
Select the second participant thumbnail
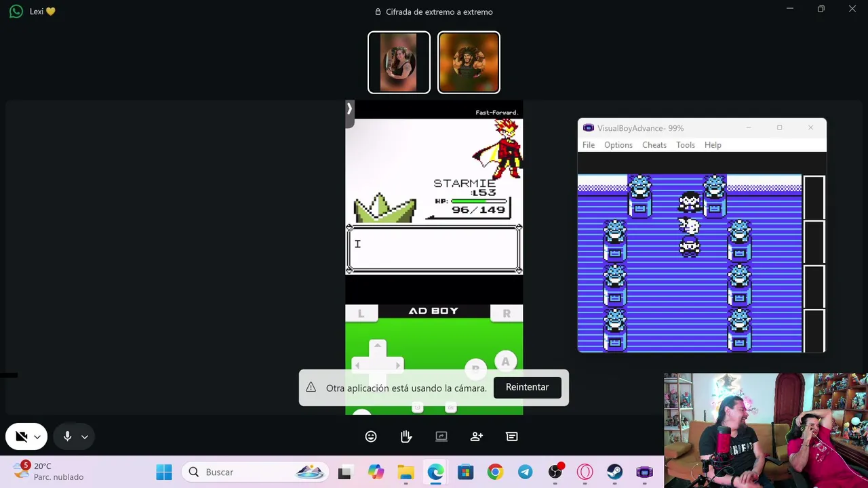[x=469, y=62]
